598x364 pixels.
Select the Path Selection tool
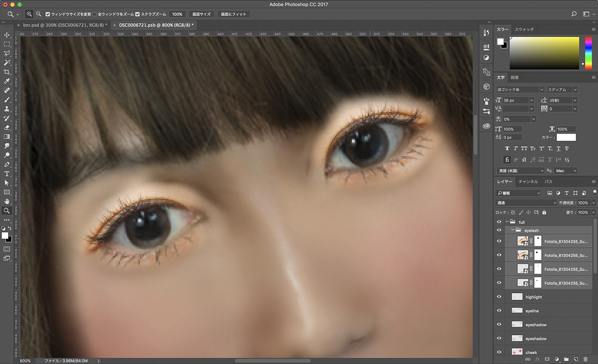pyautogui.click(x=7, y=183)
